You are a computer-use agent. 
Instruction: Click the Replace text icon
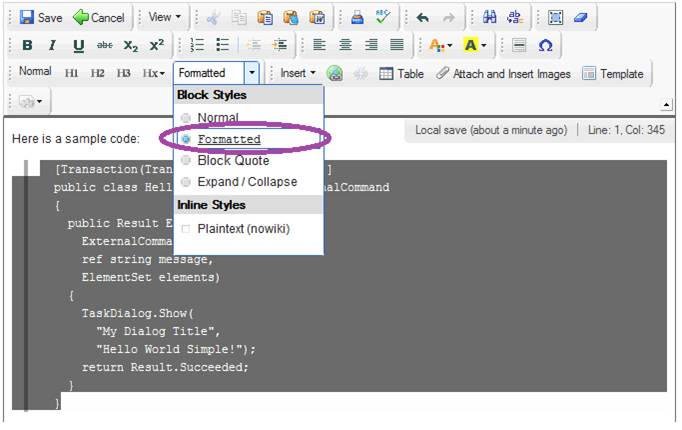[515, 18]
